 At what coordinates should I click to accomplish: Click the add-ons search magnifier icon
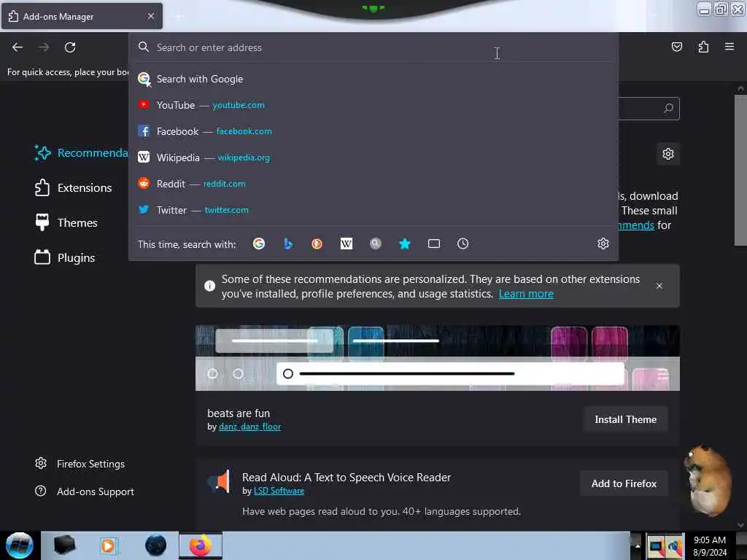[668, 108]
